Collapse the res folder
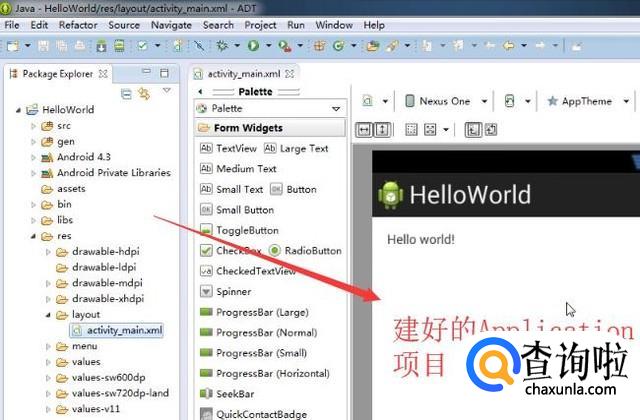The image size is (640, 420). click(33, 236)
